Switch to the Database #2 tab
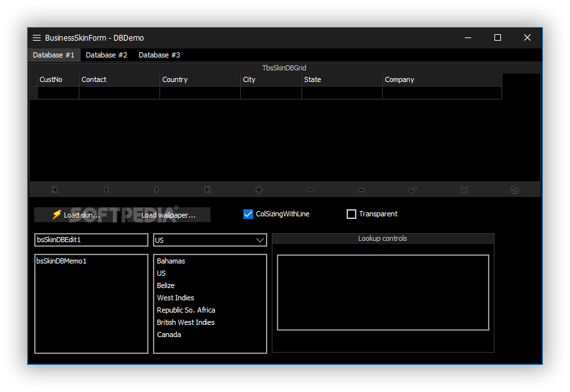The height and width of the screenshot is (392, 570). (x=107, y=55)
